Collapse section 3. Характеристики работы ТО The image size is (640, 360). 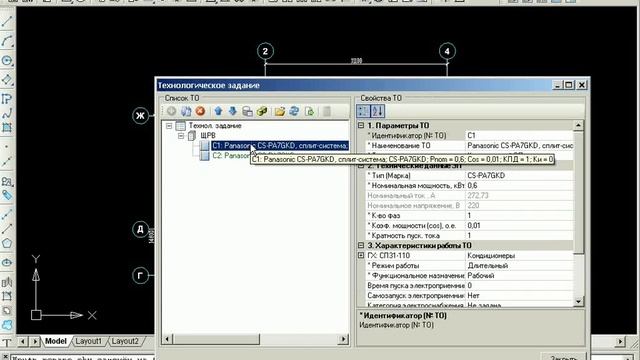click(x=361, y=245)
